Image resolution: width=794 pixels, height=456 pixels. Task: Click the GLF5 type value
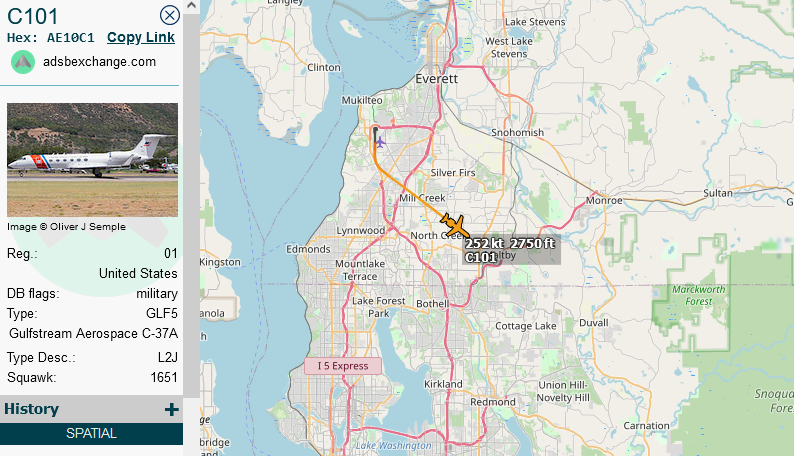click(162, 314)
